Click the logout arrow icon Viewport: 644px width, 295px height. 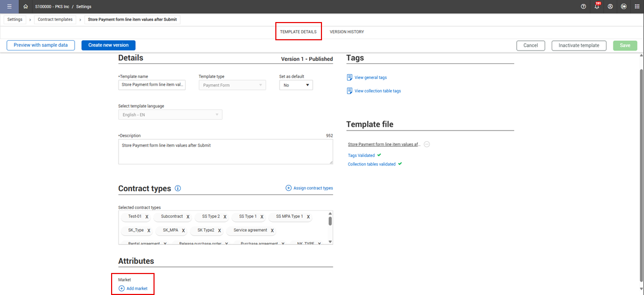coord(624,6)
